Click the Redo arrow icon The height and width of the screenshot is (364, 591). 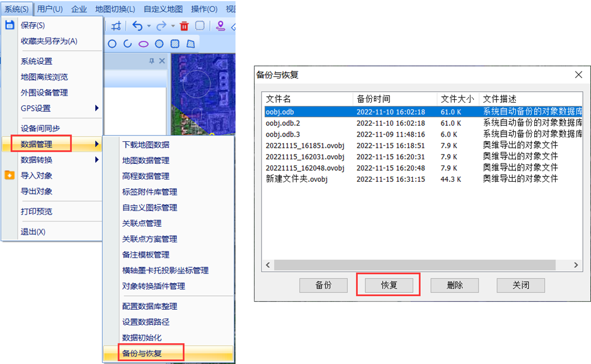click(x=161, y=26)
